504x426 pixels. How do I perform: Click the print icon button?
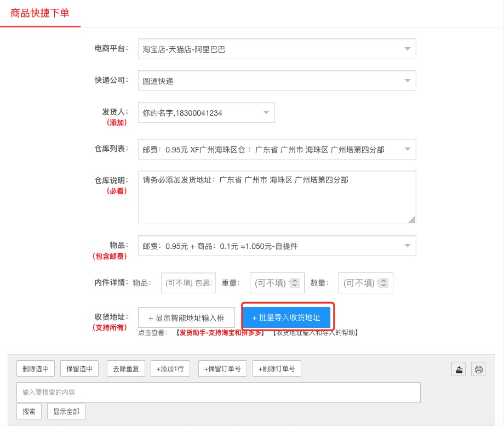coord(478,369)
